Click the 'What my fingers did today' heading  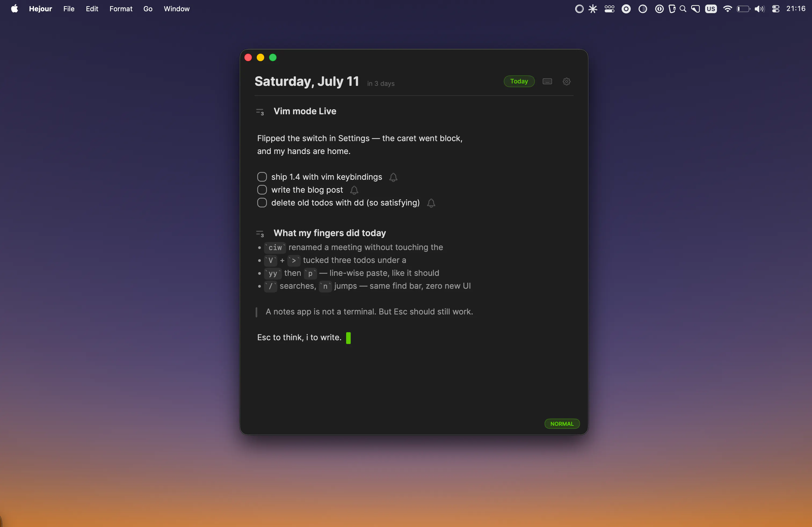point(329,233)
